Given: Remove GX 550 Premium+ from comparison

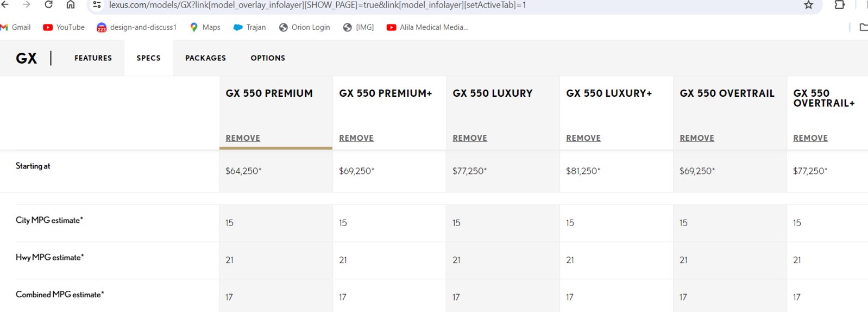Looking at the screenshot, I should pyautogui.click(x=356, y=138).
